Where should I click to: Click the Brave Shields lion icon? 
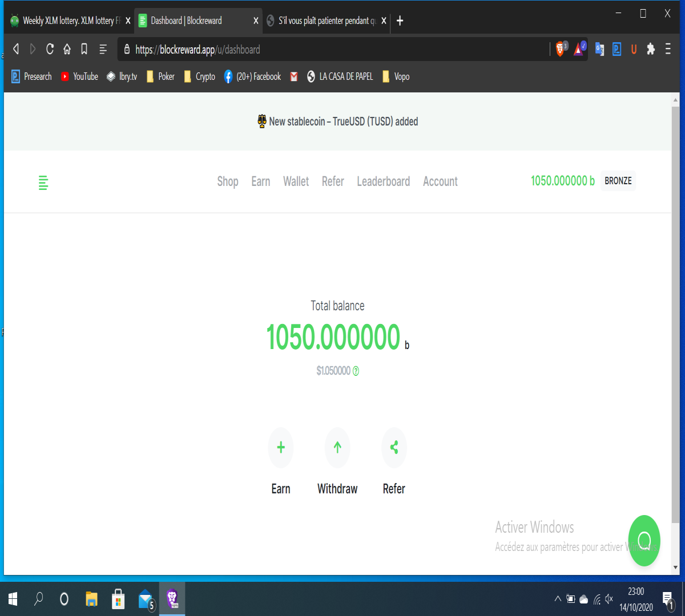point(561,49)
